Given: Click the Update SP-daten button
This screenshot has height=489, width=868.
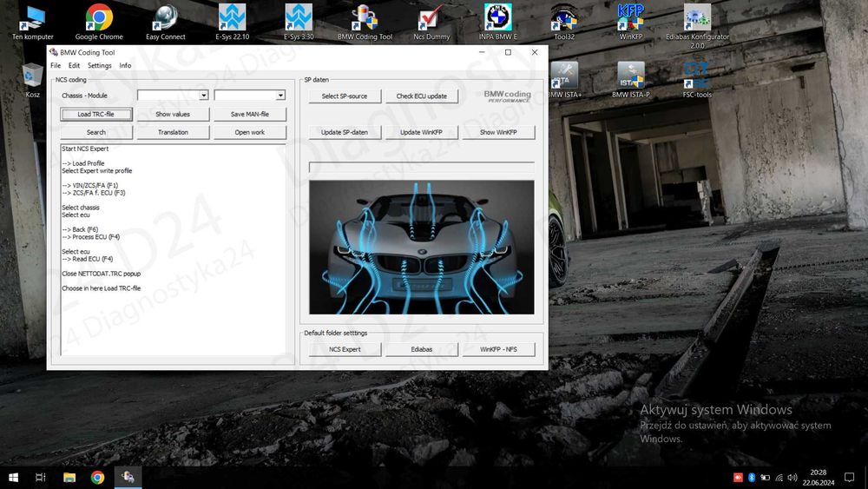Looking at the screenshot, I should click(345, 132).
